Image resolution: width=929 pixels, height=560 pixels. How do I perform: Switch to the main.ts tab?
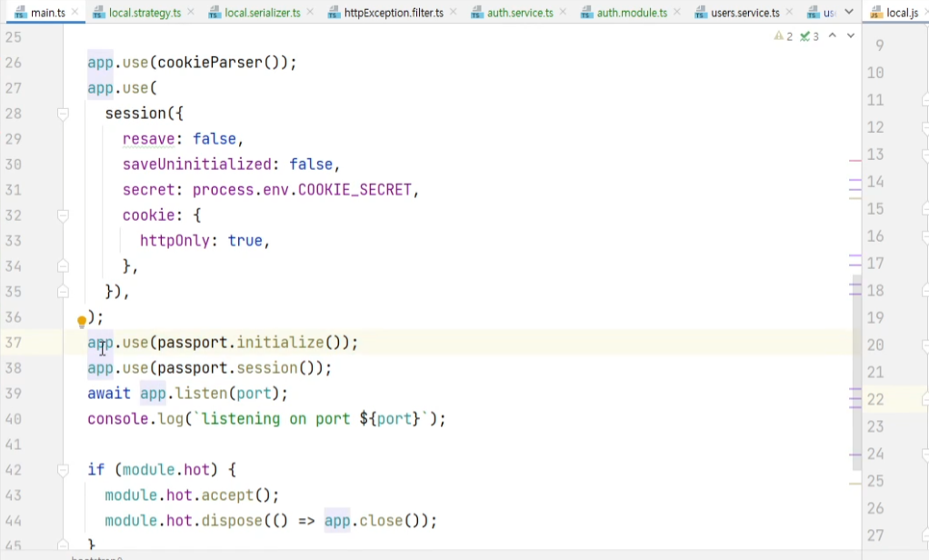pos(48,13)
